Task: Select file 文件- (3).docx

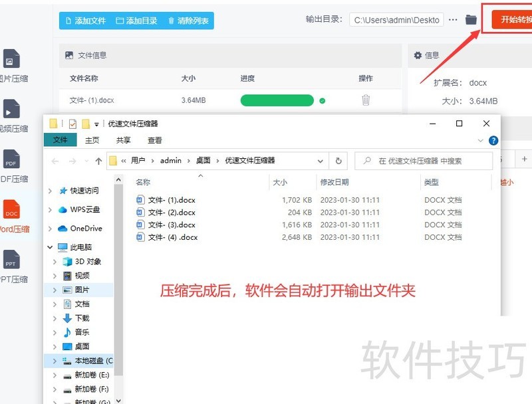Action: (172, 225)
